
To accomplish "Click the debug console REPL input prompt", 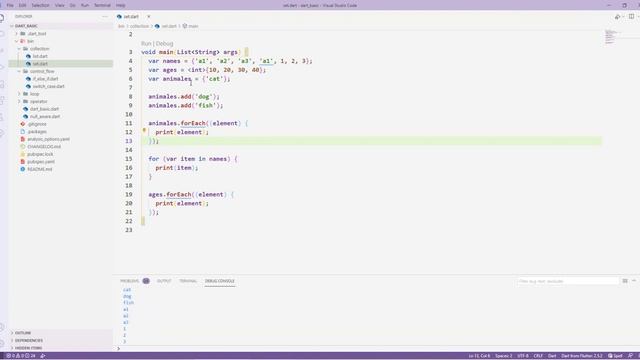I will pos(376,349).
